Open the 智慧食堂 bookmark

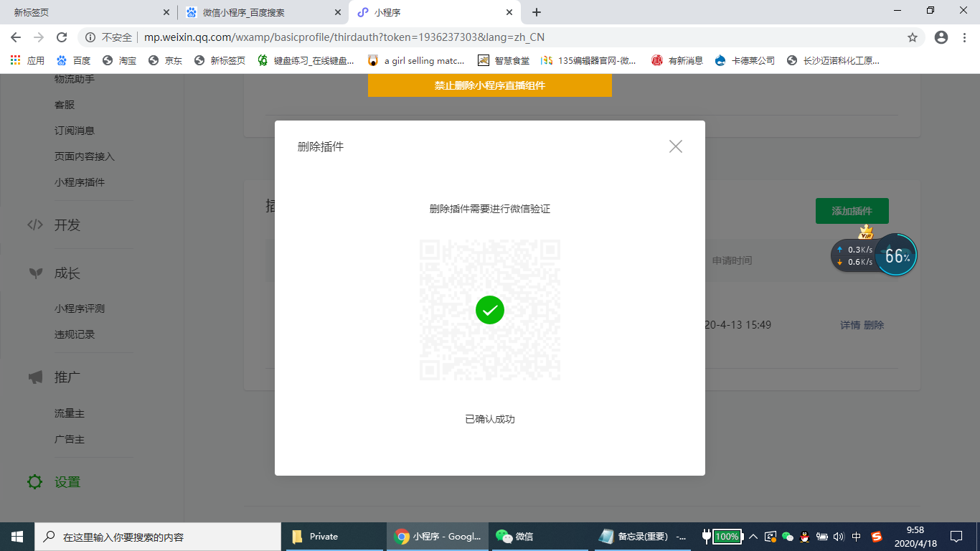504,60
